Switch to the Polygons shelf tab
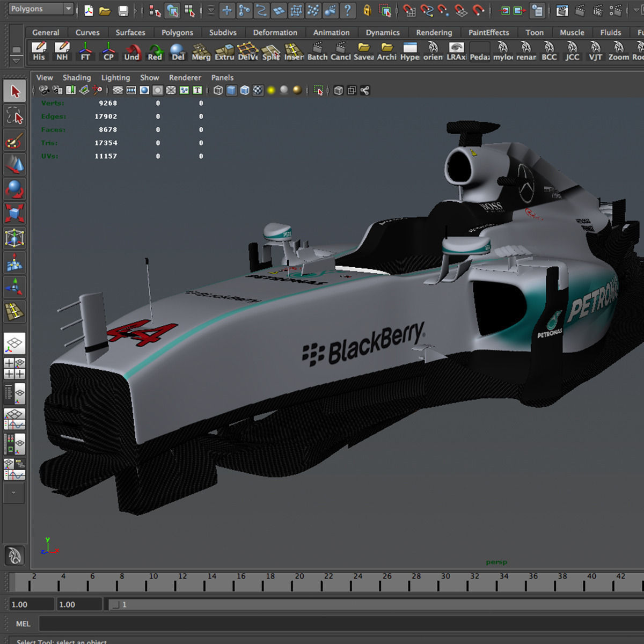Image resolution: width=644 pixels, height=644 pixels. coord(177,32)
